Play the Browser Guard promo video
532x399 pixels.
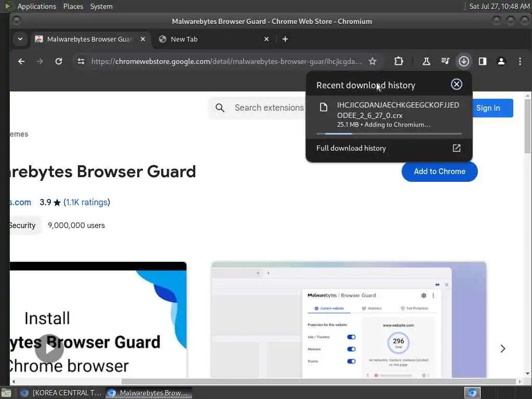(x=49, y=349)
